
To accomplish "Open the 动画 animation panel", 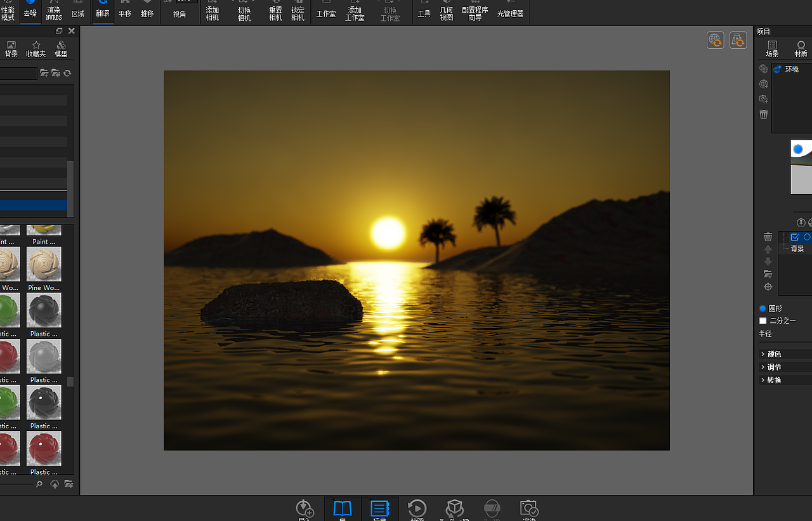I will tap(417, 510).
